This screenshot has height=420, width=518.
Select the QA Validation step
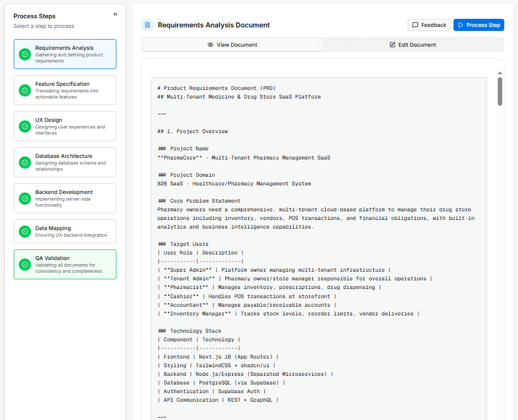tap(65, 264)
